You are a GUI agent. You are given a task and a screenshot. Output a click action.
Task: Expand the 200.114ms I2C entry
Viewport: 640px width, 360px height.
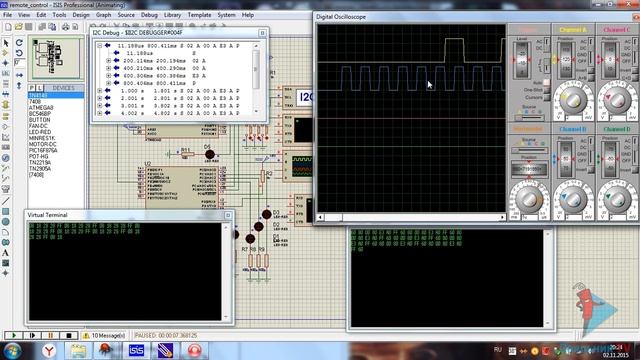tap(109, 60)
